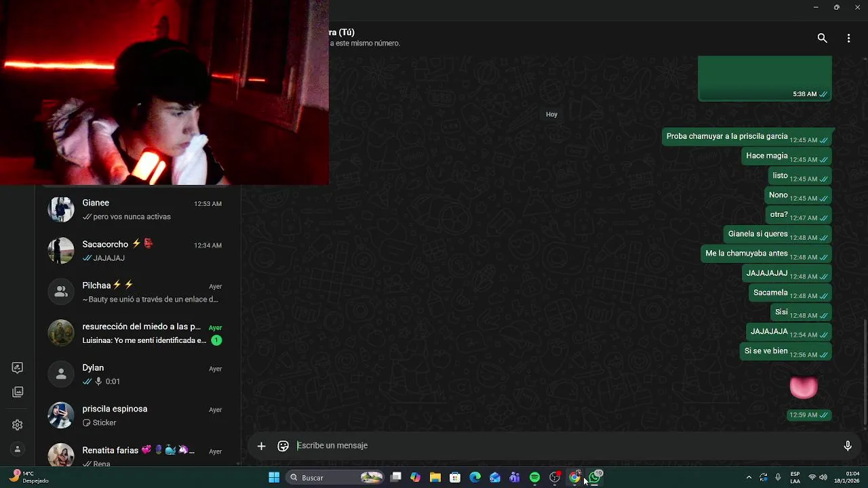The height and width of the screenshot is (488, 868).
Task: Open the priscila espinosa chat
Action: pyautogui.click(x=138, y=415)
